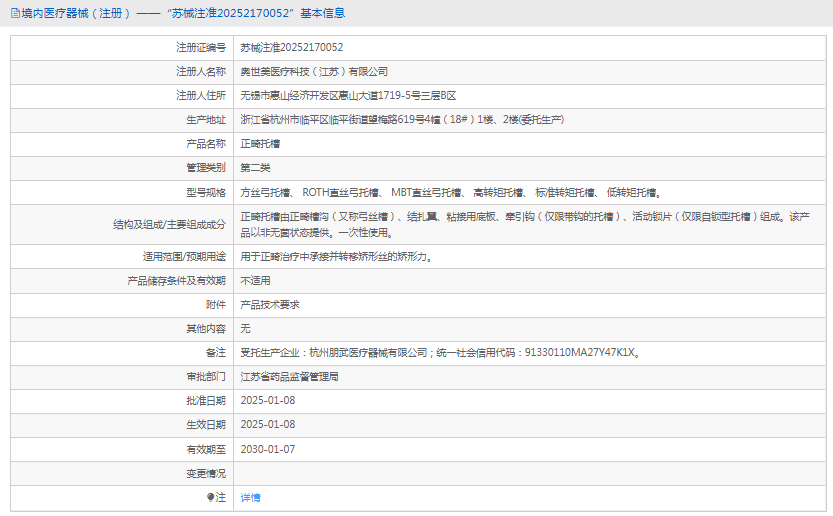Click the 批准日期 label
Screen dimensions: 833x516
pyautogui.click(x=206, y=401)
